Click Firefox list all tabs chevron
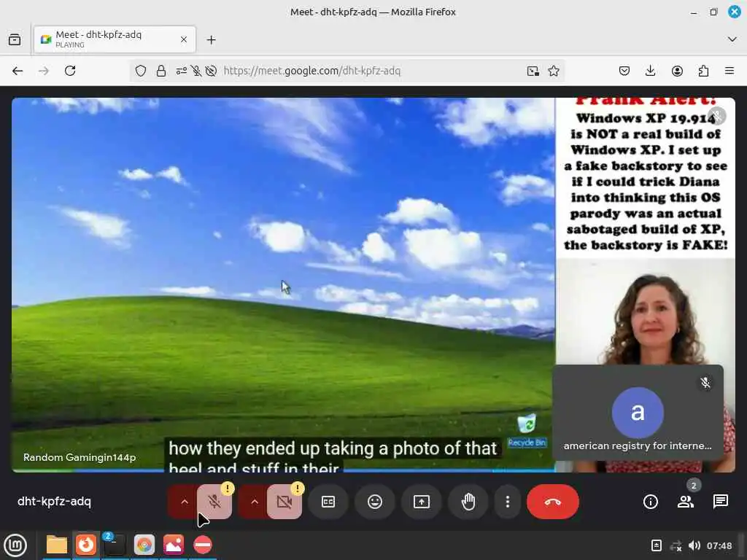Screen dimensions: 747x560 pos(732,39)
